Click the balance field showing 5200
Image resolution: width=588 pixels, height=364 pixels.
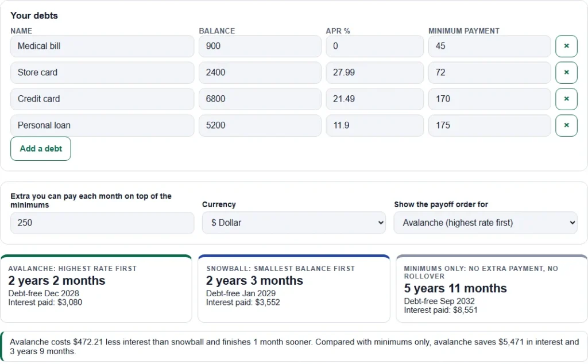point(260,125)
